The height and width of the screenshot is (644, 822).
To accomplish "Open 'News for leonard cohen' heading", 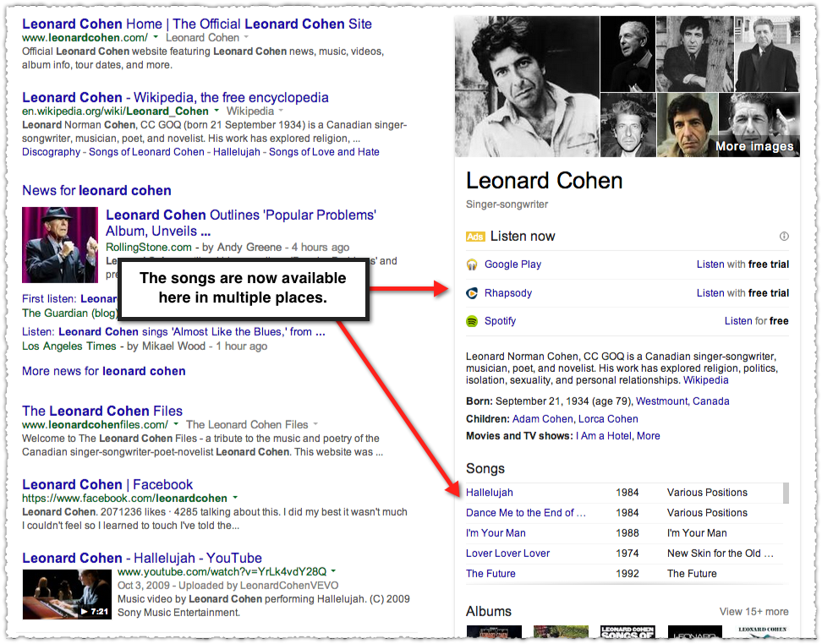I will pos(96,190).
